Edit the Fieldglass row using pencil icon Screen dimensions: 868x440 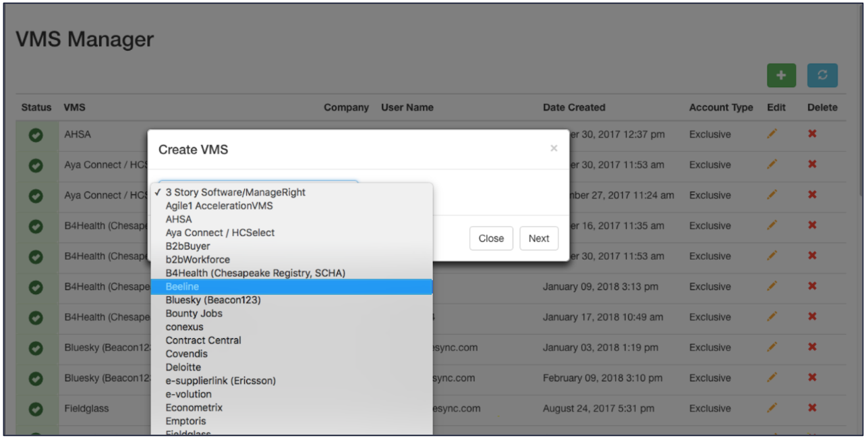point(772,408)
